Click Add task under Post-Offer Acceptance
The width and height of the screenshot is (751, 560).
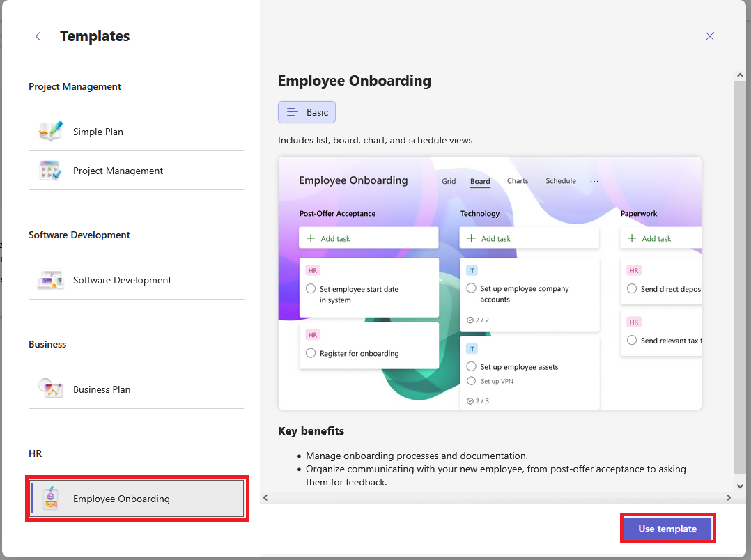click(369, 238)
